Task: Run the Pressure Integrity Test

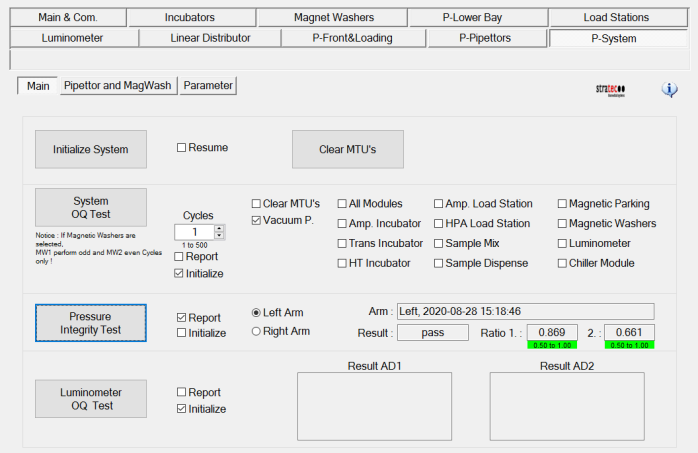Action: [x=91, y=322]
